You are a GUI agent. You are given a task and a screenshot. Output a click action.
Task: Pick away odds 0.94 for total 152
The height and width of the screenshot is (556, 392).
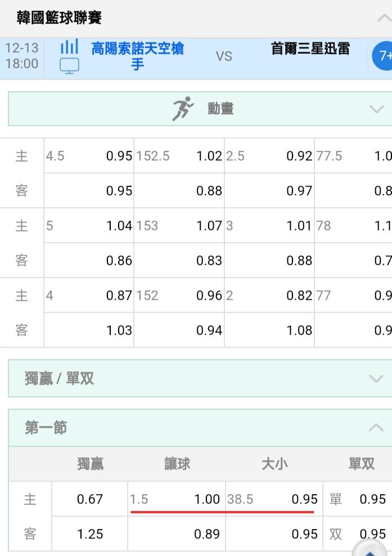pos(179,330)
